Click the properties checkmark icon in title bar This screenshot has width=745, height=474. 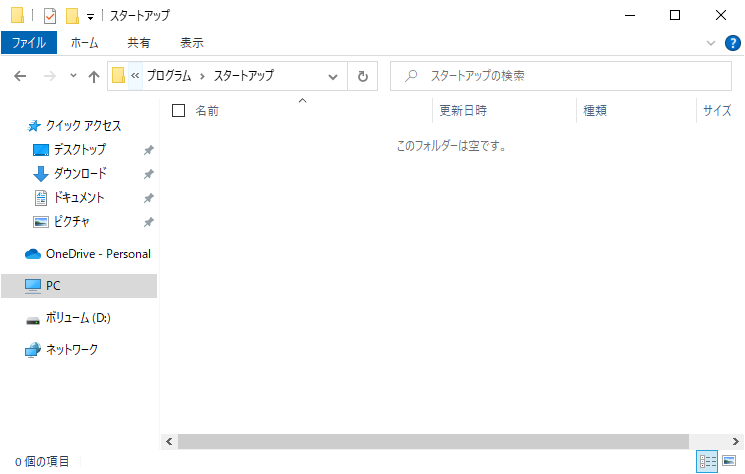coord(50,16)
